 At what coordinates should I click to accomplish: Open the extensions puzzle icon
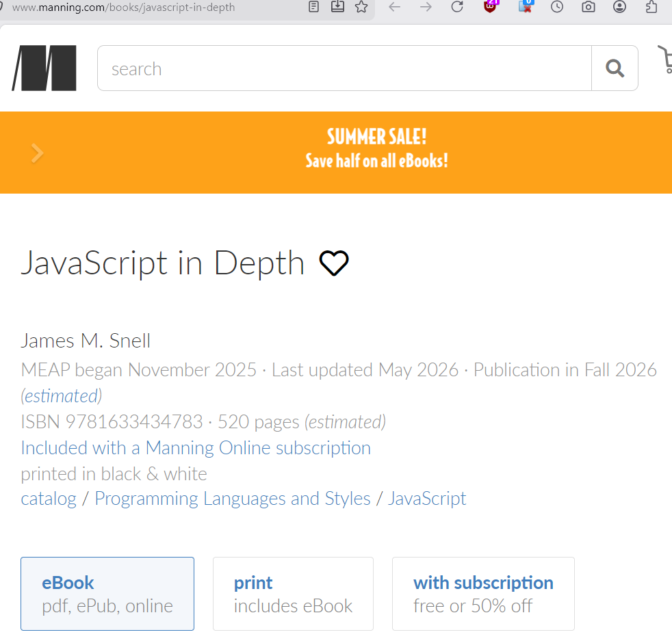[x=651, y=6]
